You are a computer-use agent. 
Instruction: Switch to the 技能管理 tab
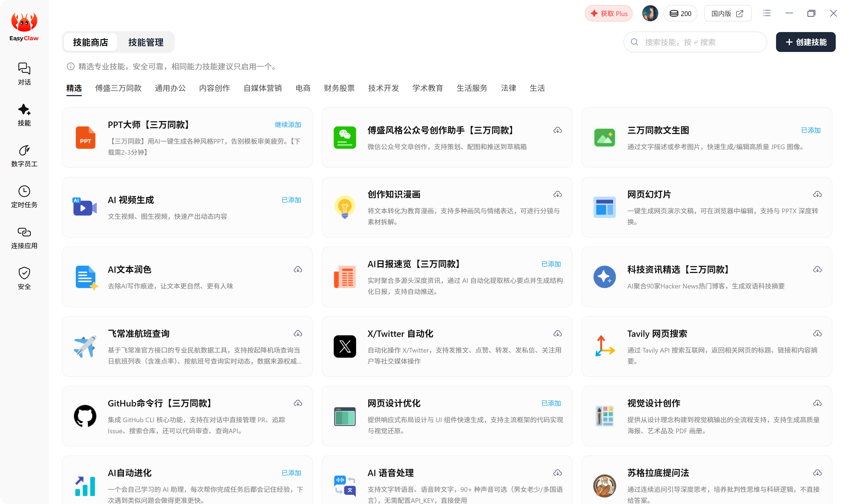pos(146,42)
